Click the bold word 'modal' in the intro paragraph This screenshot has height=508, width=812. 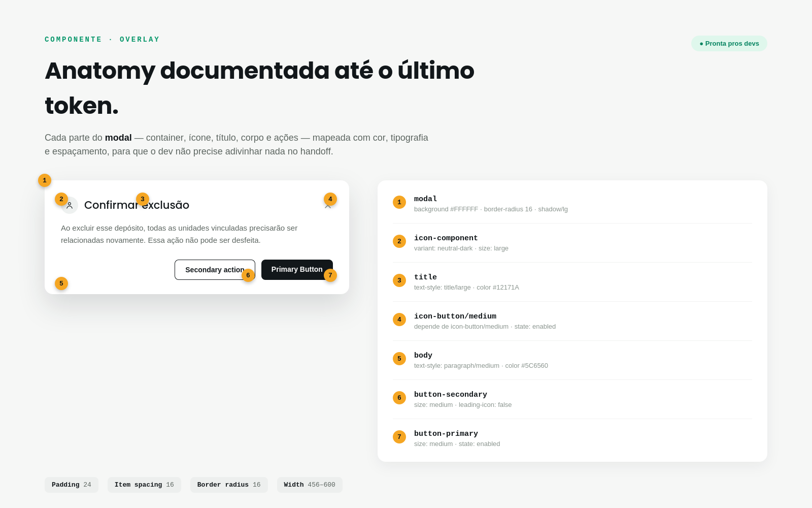point(118,138)
